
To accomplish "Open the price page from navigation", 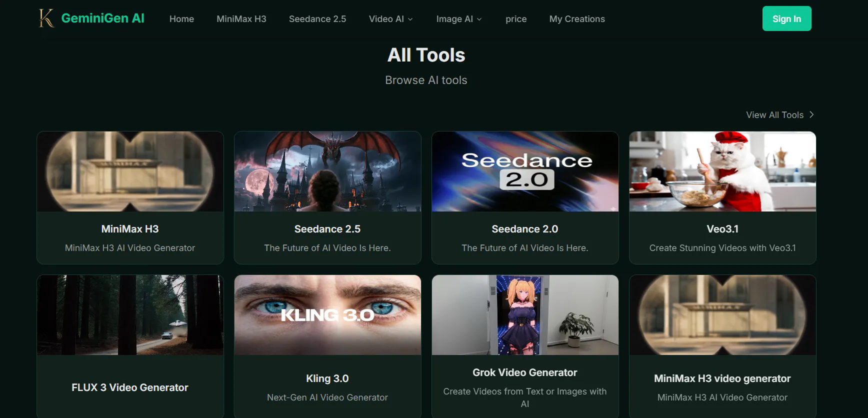I will [516, 19].
